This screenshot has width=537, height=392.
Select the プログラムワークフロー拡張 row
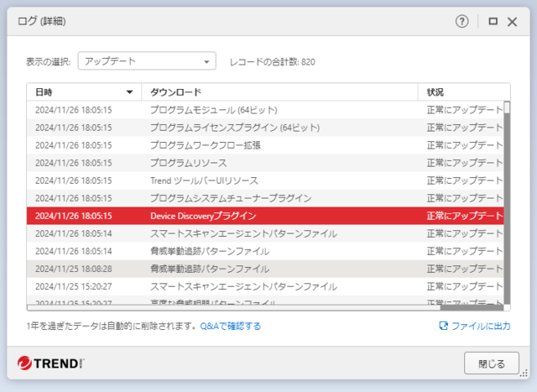[x=265, y=145]
